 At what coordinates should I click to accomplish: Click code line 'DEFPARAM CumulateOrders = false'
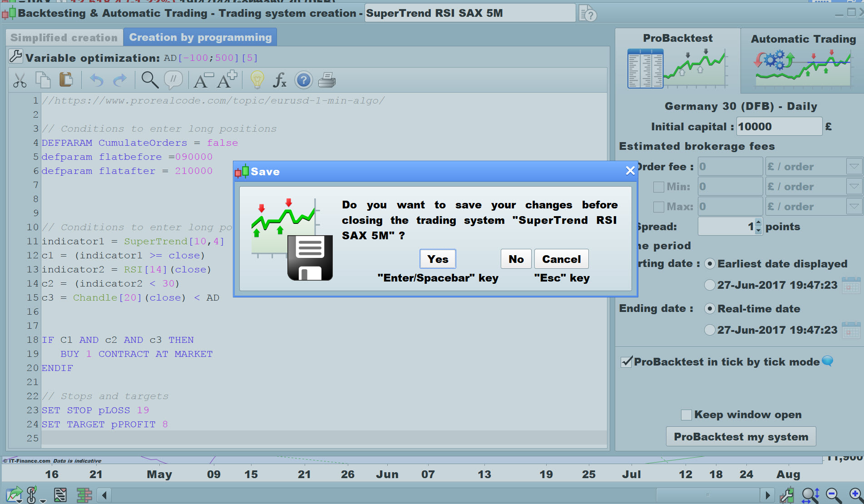[140, 143]
